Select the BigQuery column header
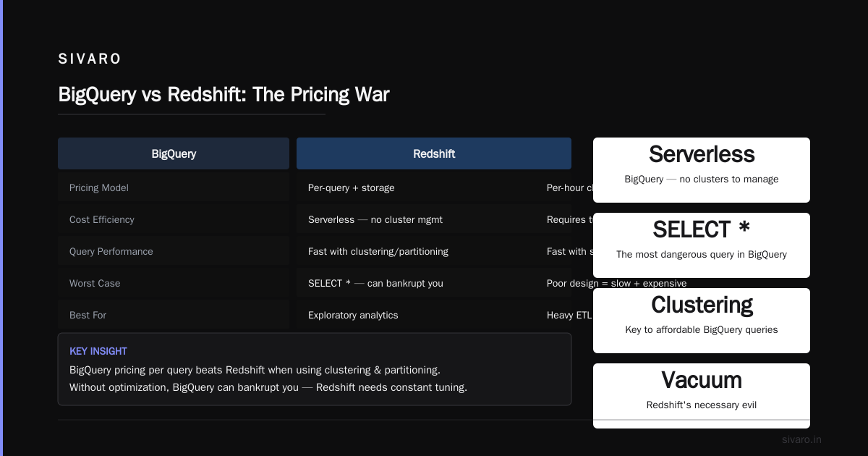Image resolution: width=868 pixels, height=456 pixels. point(174,153)
